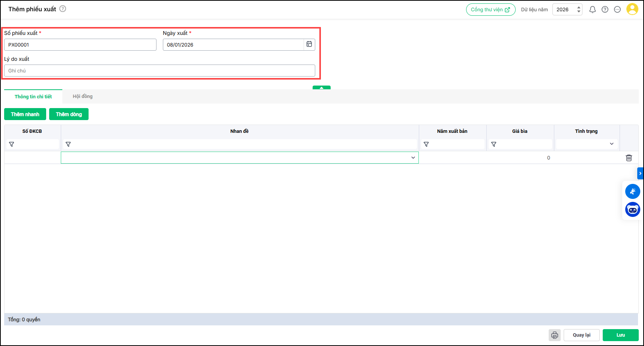The width and height of the screenshot is (644, 346).
Task: Open the user profile avatar
Action: (632, 9)
